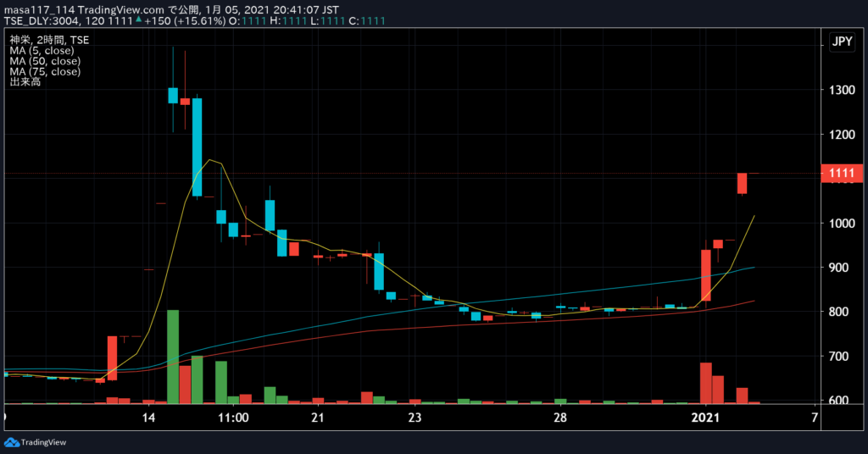Viewport: 868px width, 454px height.
Task: Click the TSE_DLY:3004 ticker text in header
Action: click(42, 21)
